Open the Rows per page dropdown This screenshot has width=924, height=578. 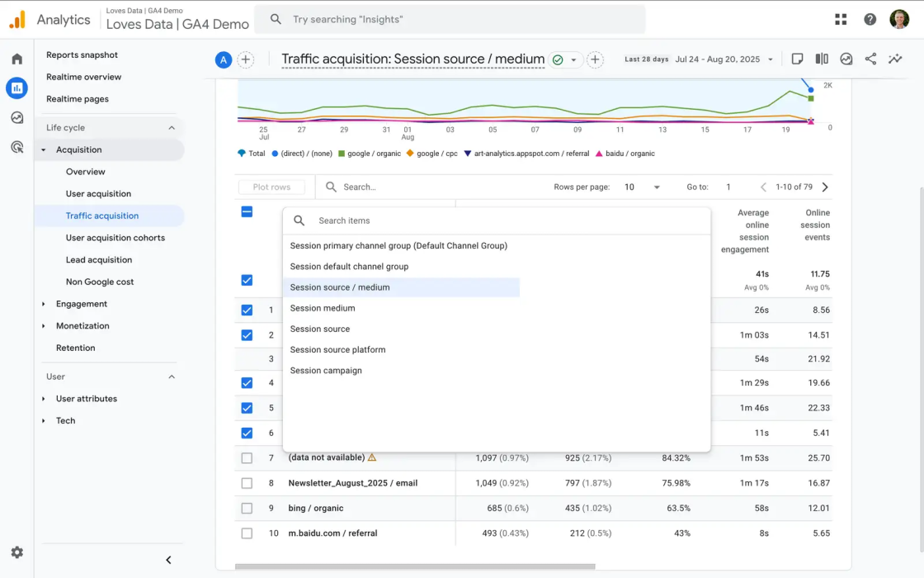[x=643, y=187]
